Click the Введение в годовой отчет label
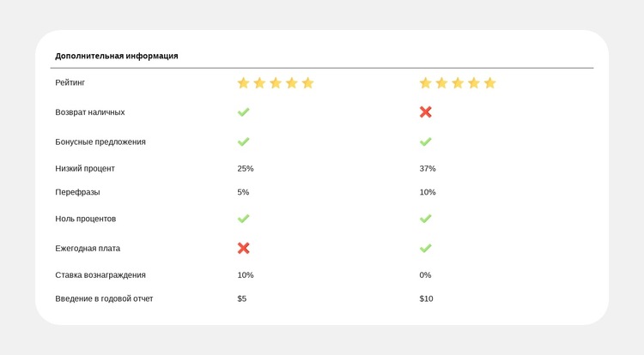The width and height of the screenshot is (644, 355). 104,298
